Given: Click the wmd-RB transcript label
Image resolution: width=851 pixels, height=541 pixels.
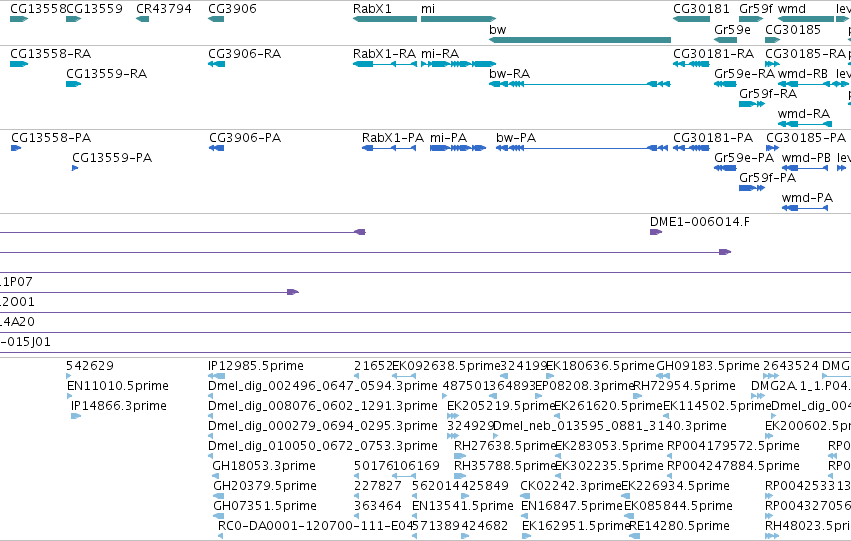Looking at the screenshot, I should (x=803, y=74).
